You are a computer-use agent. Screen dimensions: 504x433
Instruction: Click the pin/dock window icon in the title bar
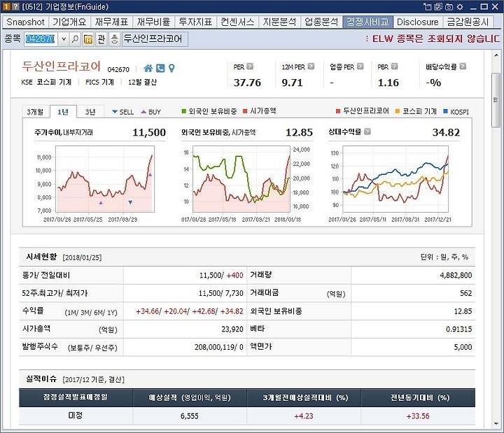[427, 6]
